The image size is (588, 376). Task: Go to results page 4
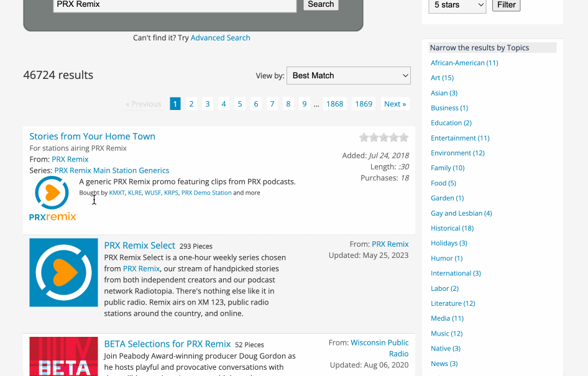[224, 104]
